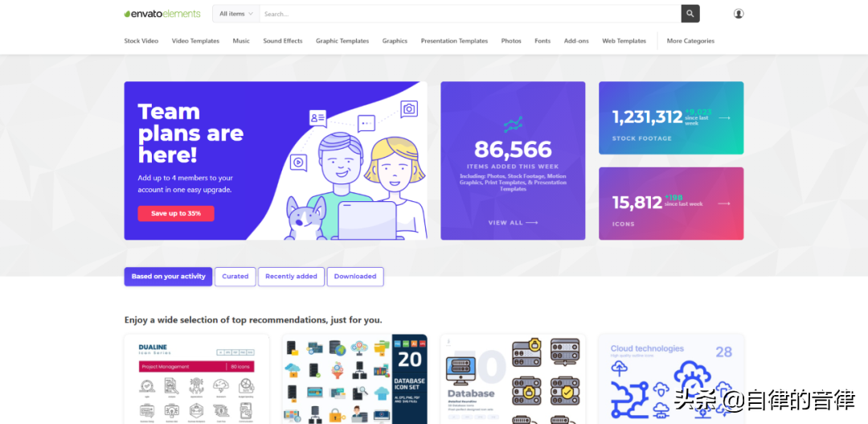This screenshot has width=868, height=424.
Task: Focus the Search input field
Action: tap(470, 14)
